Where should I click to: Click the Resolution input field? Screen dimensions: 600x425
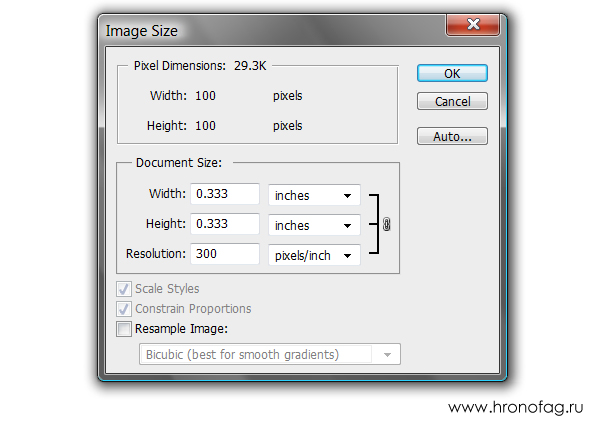(225, 254)
